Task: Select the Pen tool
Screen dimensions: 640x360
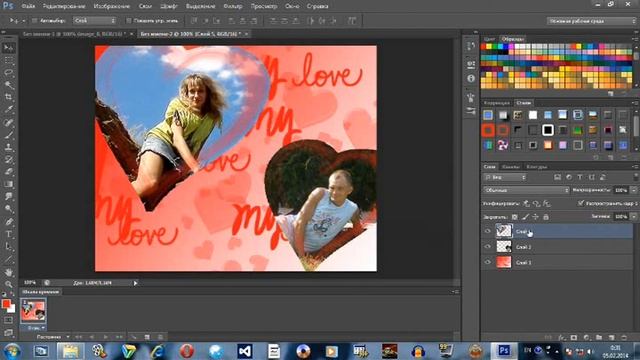Action: [9, 222]
